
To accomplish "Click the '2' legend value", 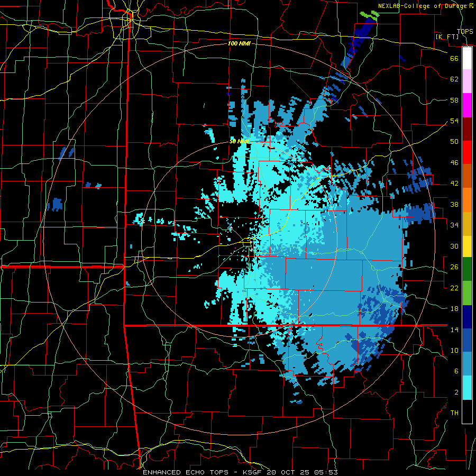I will [456, 392].
